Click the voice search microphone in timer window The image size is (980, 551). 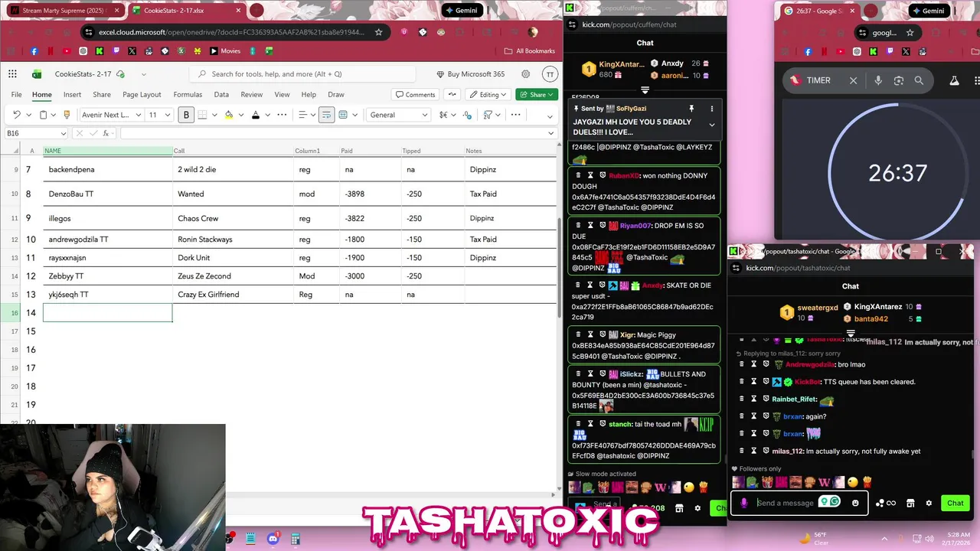point(878,80)
